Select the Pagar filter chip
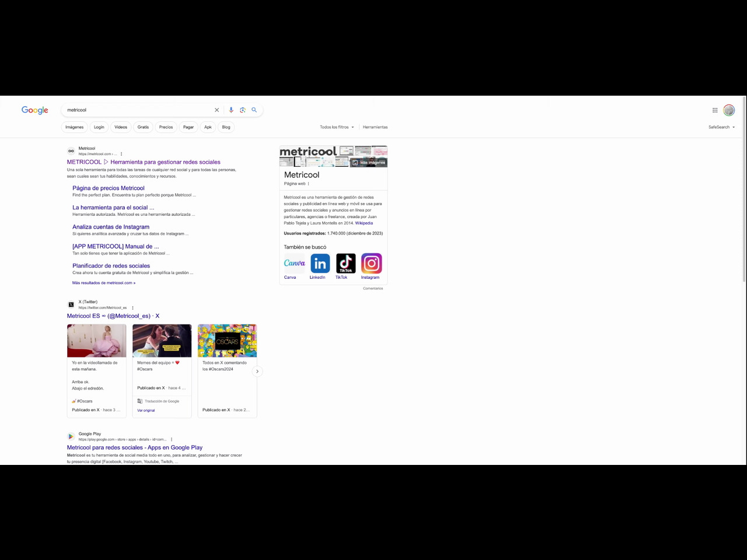The image size is (747, 560). tap(189, 127)
